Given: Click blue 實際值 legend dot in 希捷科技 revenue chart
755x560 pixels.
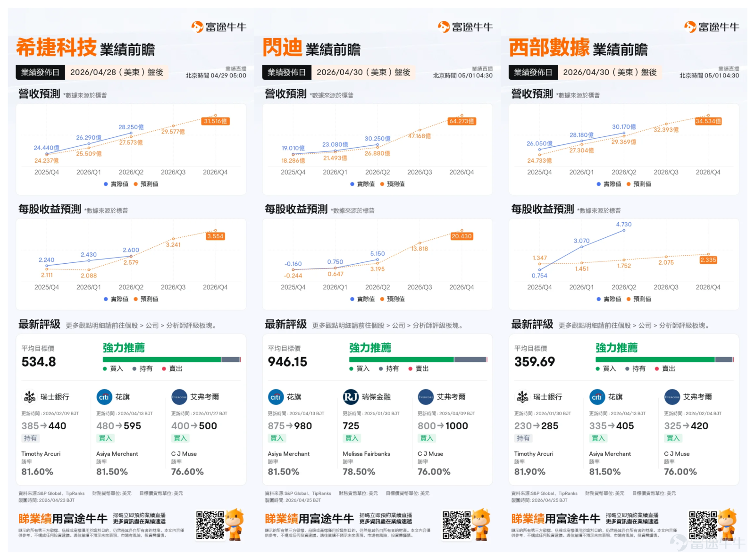Looking at the screenshot, I should tap(106, 184).
